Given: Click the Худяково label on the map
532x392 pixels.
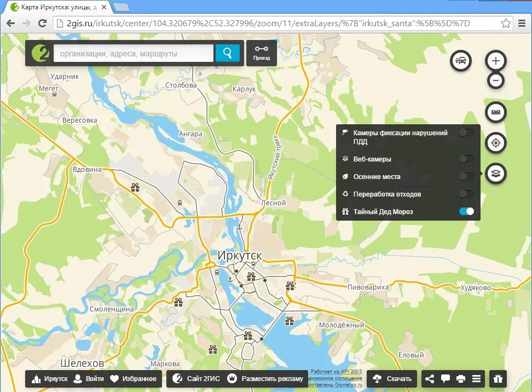Looking at the screenshot, I should point(475,288).
